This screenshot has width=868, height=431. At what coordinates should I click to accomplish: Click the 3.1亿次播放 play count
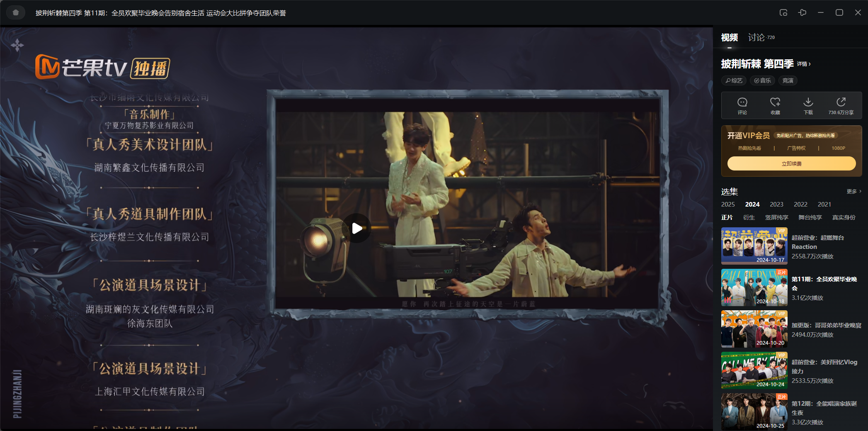click(x=807, y=298)
